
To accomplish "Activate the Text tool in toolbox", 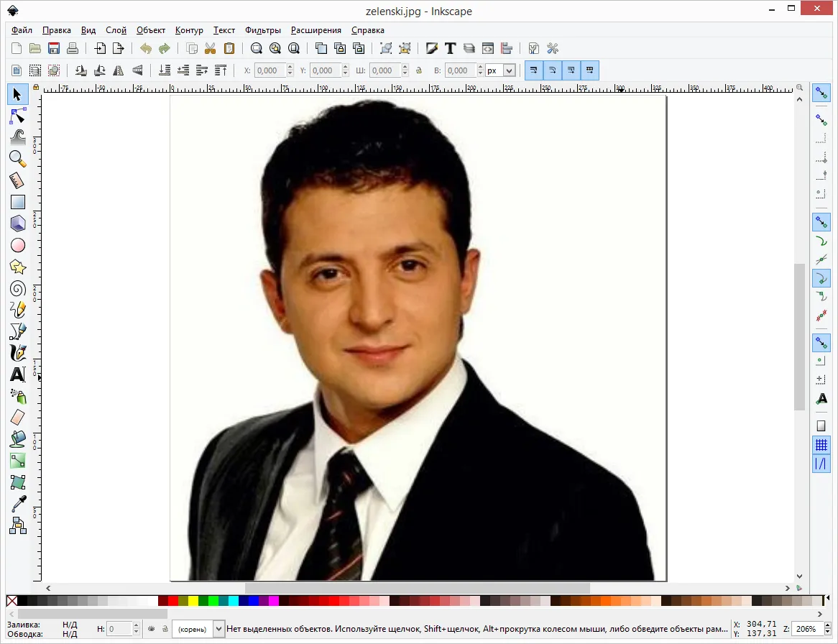I will point(17,374).
